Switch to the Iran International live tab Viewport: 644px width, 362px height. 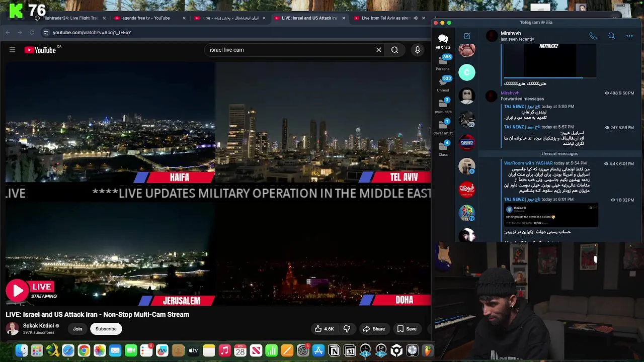coord(229,18)
